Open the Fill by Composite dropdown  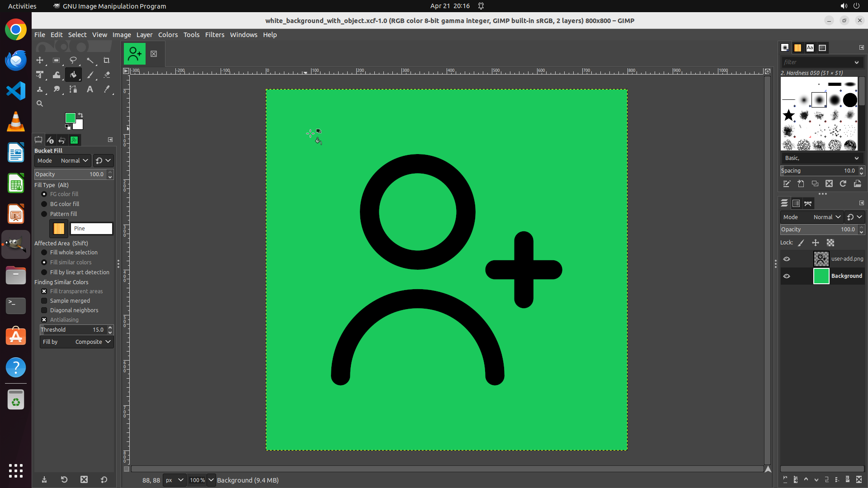76,342
